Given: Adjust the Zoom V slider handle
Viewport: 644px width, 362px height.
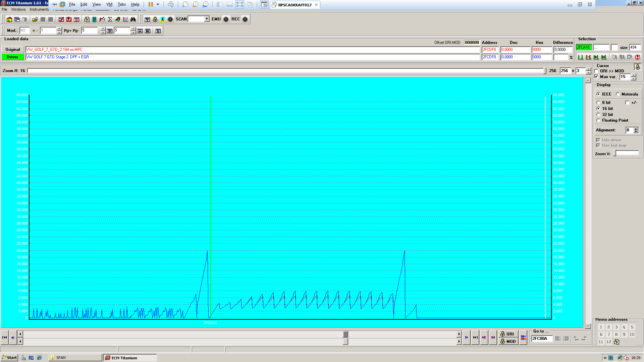Looking at the screenshot, I should point(615,153).
